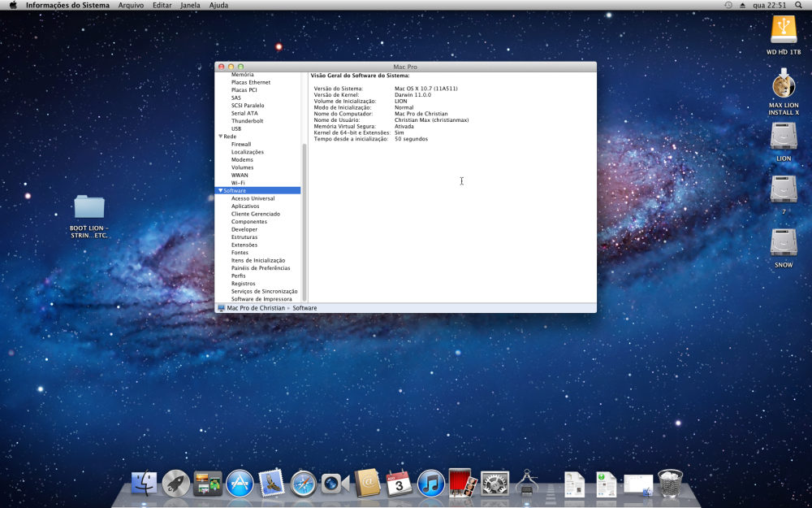Open the App Store dock icon
This screenshot has height=508, width=812.
(240, 483)
